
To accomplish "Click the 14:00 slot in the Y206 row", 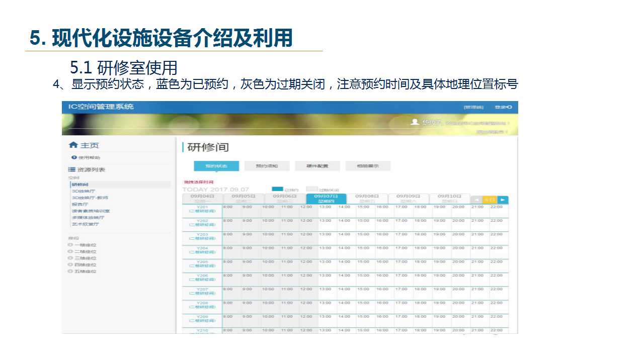I will click(347, 279).
